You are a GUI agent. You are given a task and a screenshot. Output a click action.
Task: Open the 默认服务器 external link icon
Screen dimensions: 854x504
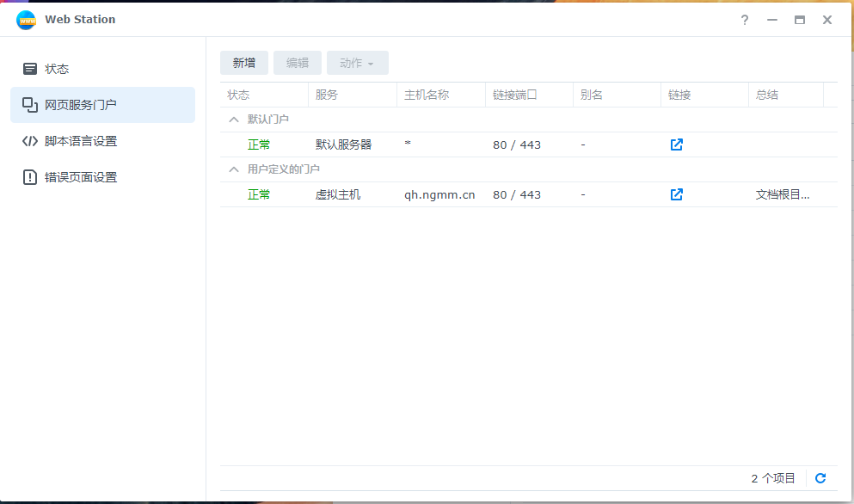676,144
